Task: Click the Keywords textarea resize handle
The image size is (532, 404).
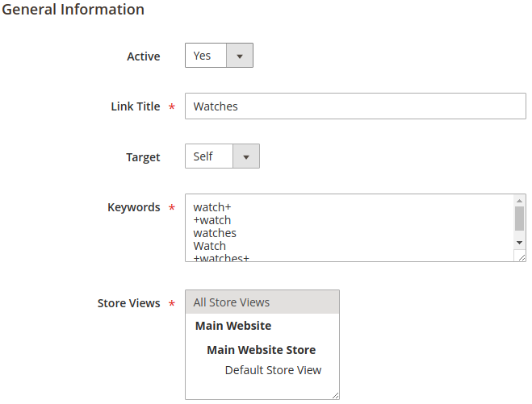Action: [521, 256]
